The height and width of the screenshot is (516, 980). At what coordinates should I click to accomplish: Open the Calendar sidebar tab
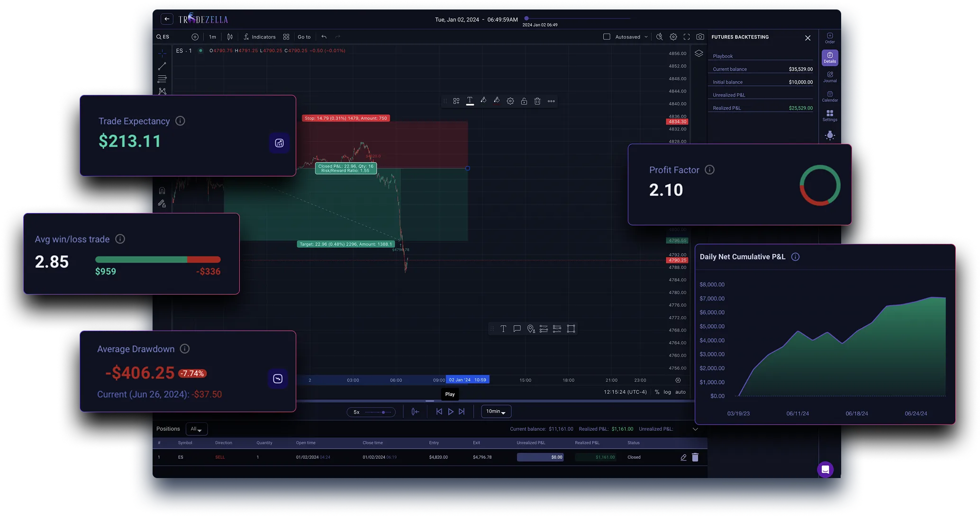(x=829, y=96)
